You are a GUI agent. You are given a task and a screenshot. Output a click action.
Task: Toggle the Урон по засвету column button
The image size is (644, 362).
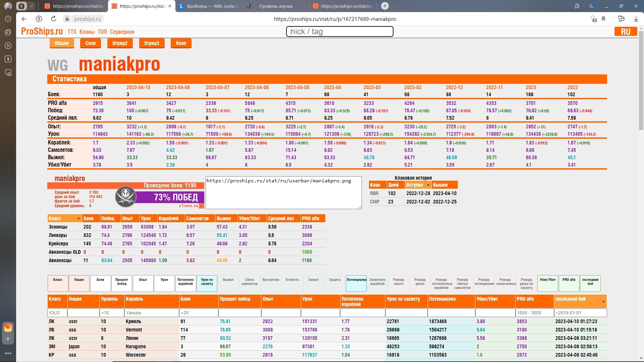coord(207,284)
